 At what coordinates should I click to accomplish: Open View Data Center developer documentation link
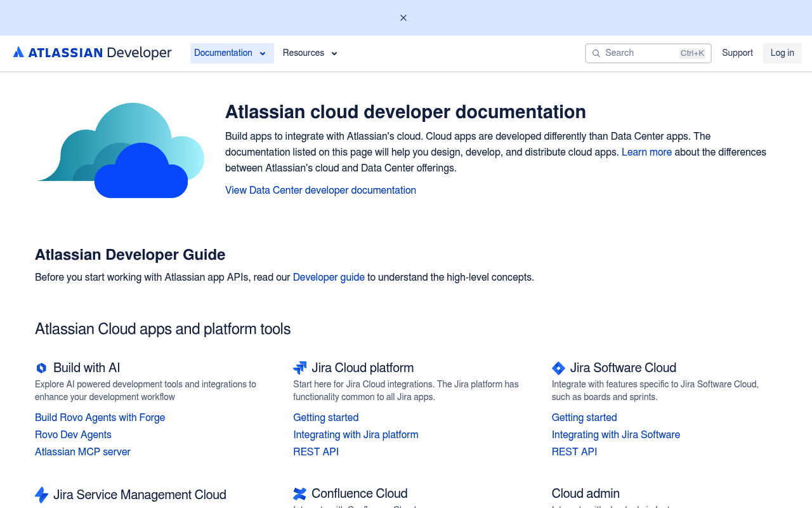(320, 190)
